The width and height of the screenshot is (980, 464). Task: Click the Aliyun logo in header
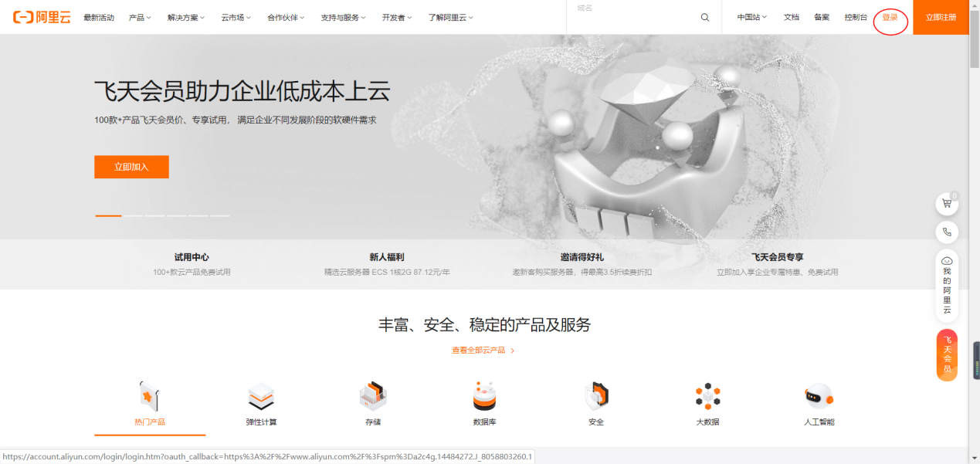tap(42, 17)
